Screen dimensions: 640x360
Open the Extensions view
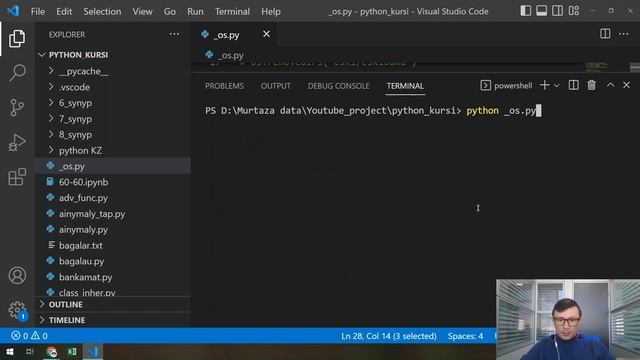(x=17, y=177)
